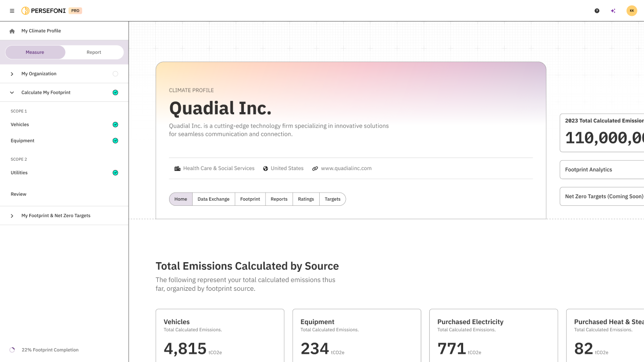Open the KK user avatar

pyautogui.click(x=632, y=11)
